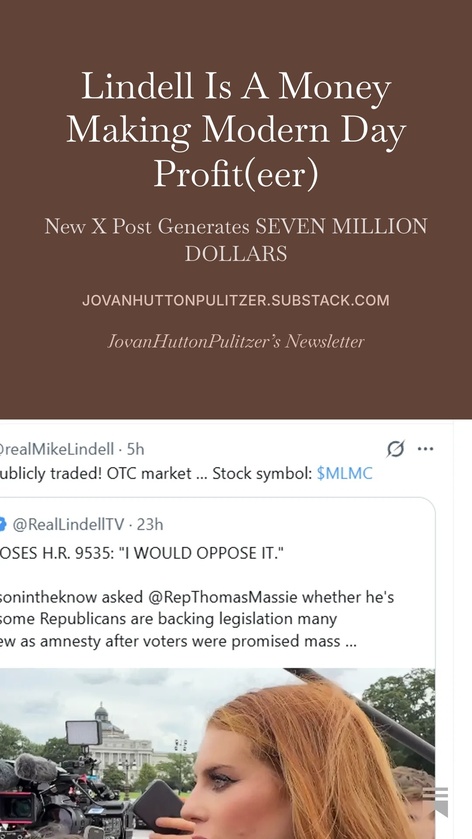Click the 5h timestamp on the post
Viewport: 472px width, 839px height.
pos(135,449)
